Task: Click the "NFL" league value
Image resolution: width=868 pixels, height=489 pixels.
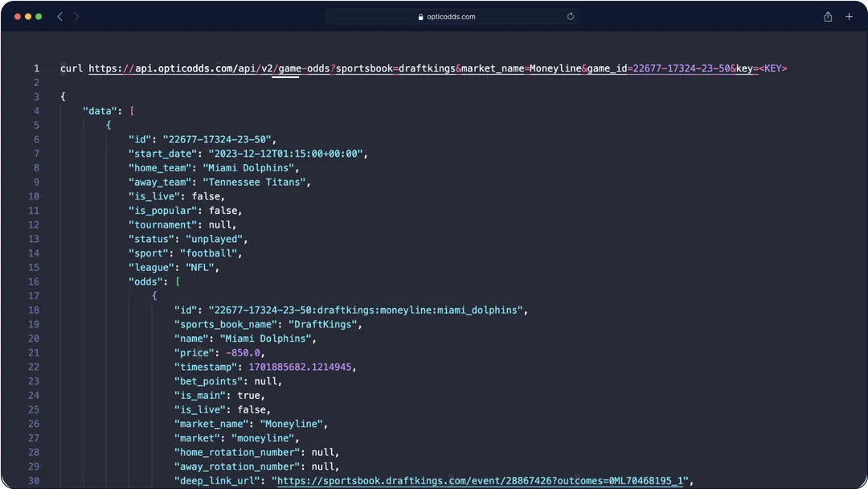Action: click(200, 268)
